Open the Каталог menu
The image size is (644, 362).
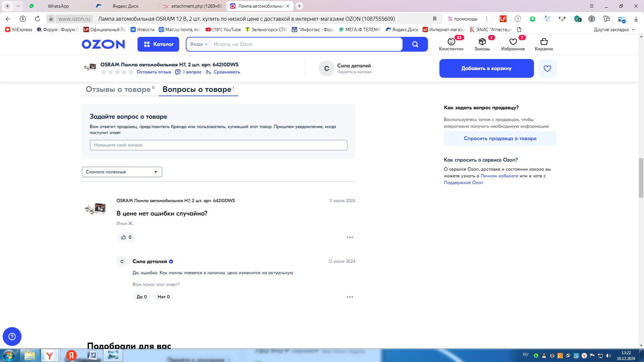tap(158, 44)
